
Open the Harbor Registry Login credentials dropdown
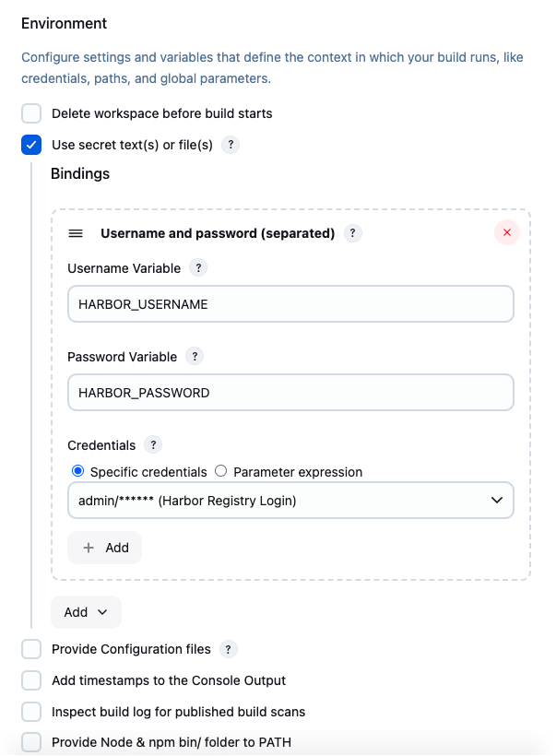(x=290, y=501)
